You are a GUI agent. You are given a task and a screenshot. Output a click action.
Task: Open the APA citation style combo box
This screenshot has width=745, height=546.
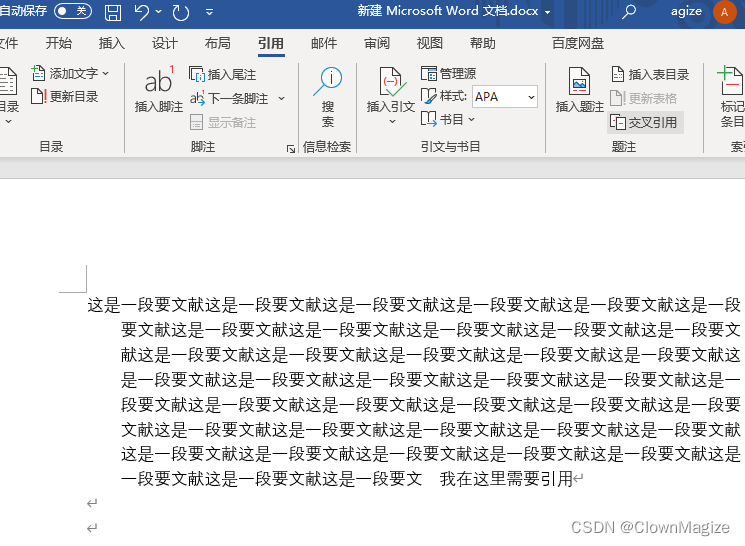point(505,96)
